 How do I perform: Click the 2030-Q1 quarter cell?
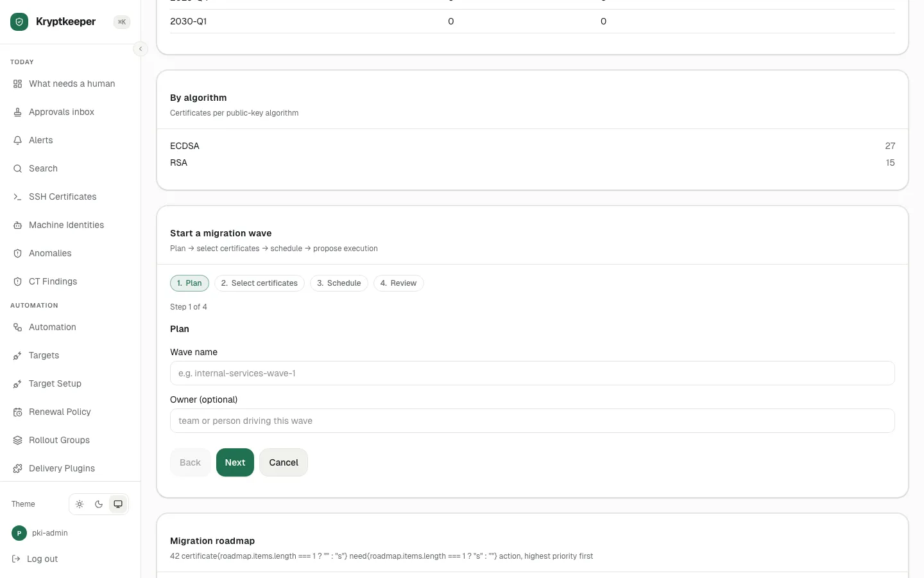point(189,21)
